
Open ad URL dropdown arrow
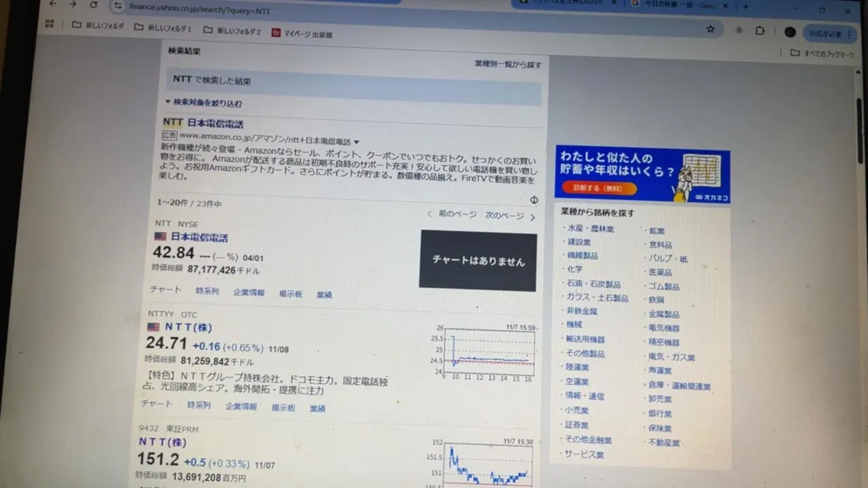tap(357, 142)
